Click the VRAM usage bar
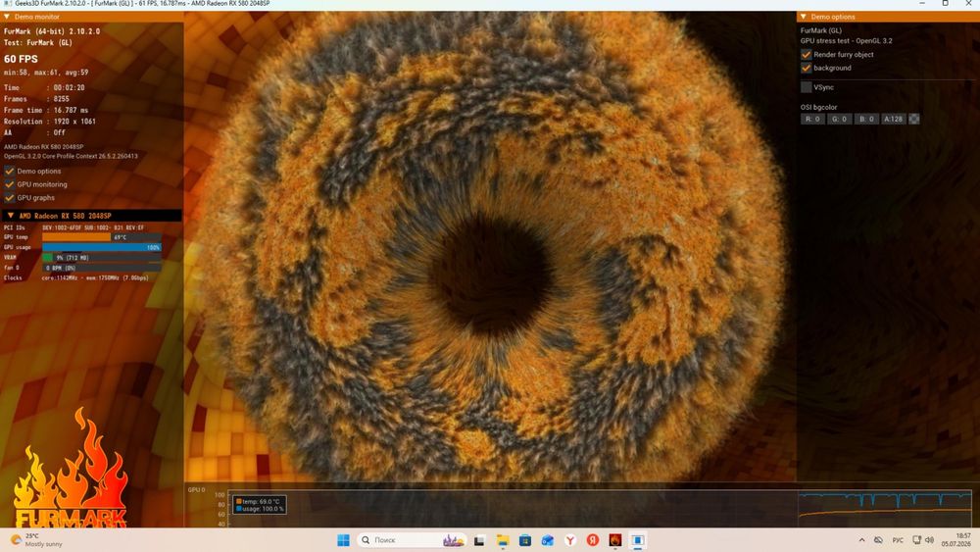The image size is (980, 552). (101, 258)
